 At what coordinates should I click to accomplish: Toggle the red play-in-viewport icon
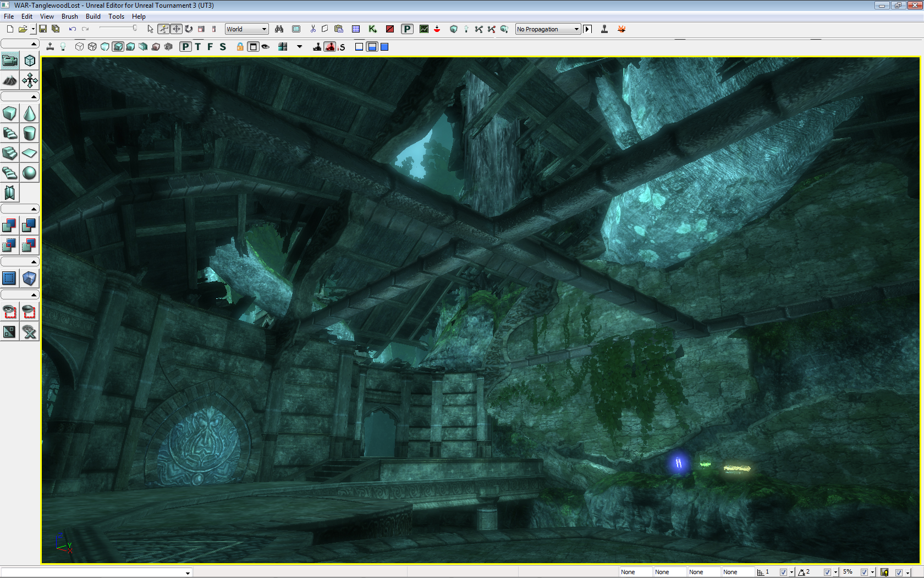(330, 47)
